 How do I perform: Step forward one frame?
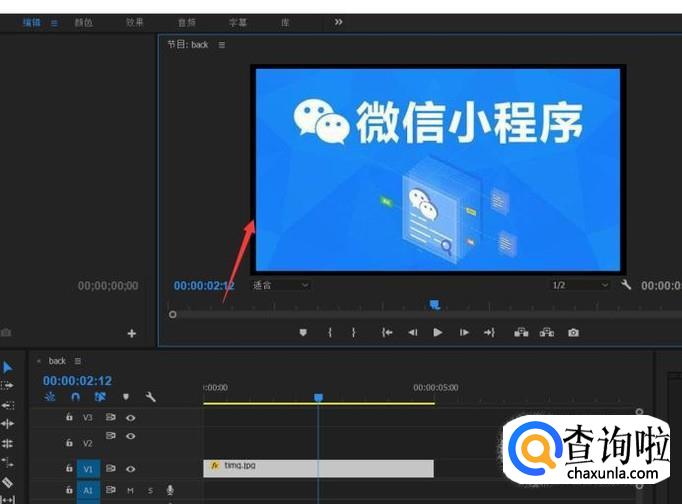click(x=464, y=333)
